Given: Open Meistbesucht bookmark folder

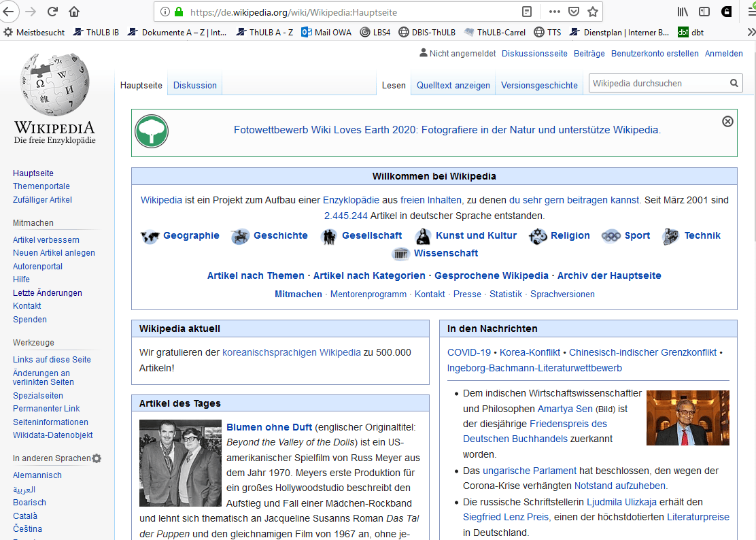Looking at the screenshot, I should tap(34, 32).
